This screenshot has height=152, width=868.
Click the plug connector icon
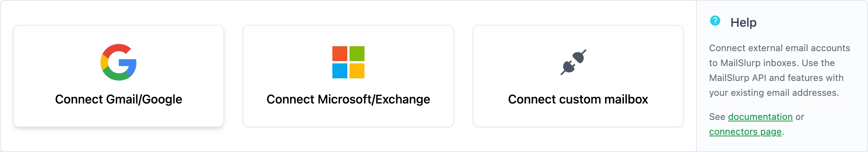[573, 62]
